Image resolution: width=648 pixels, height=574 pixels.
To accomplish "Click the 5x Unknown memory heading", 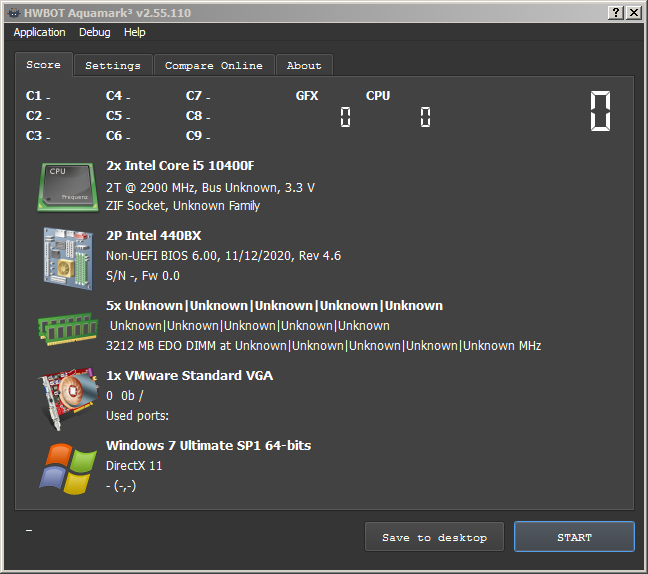I will point(274,306).
